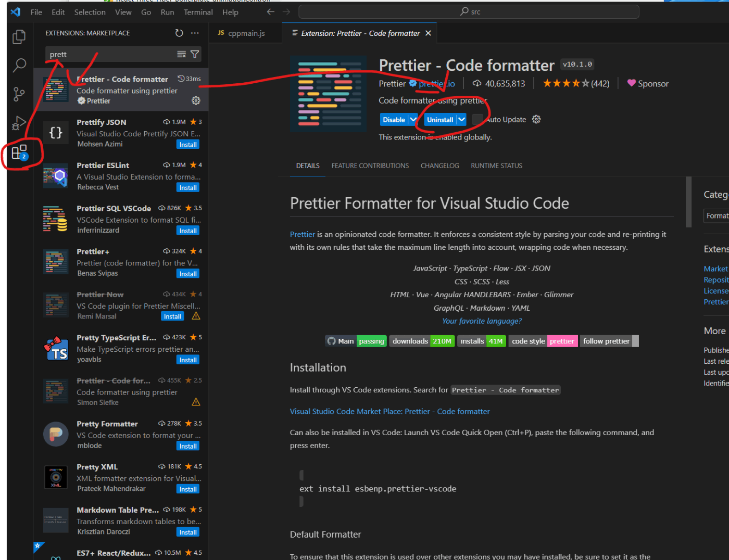
Task: Toggle the Auto Update checkbox
Action: point(477,120)
